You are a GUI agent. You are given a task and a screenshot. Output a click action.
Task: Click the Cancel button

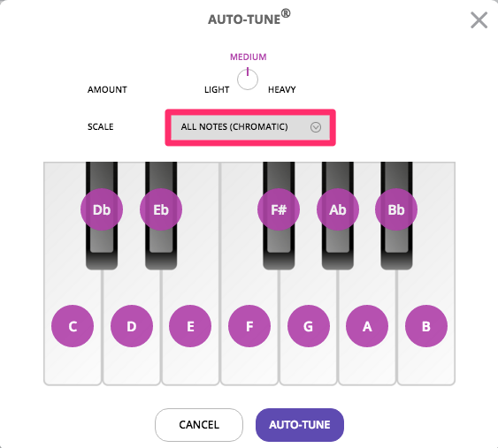pyautogui.click(x=199, y=425)
